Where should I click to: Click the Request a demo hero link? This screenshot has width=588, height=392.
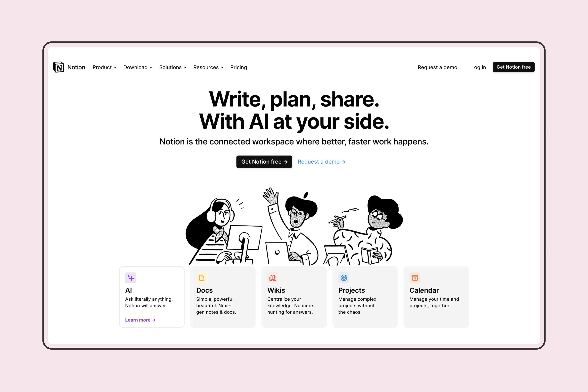point(322,161)
